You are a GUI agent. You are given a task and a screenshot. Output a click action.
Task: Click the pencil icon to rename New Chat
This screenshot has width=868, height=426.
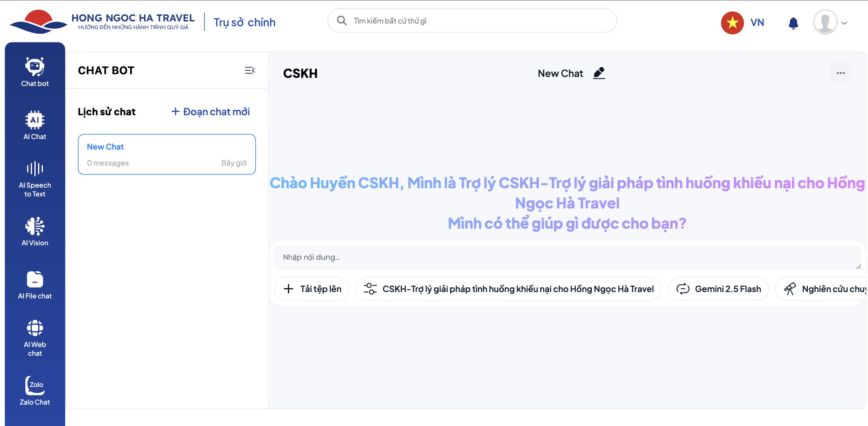point(599,73)
